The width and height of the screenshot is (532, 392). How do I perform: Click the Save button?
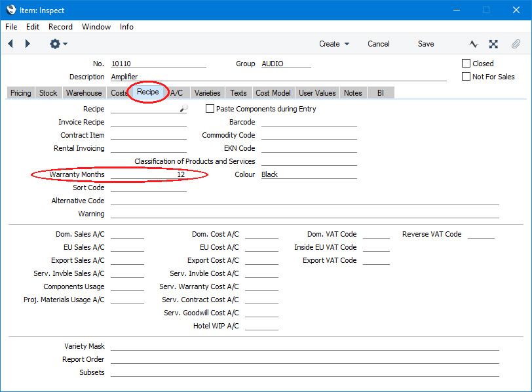[x=426, y=44]
